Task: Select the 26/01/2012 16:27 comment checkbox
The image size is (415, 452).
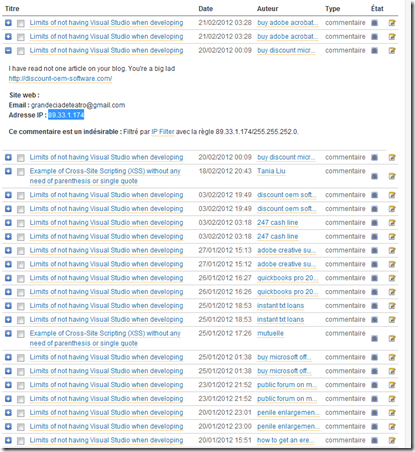Action: [x=21, y=279]
